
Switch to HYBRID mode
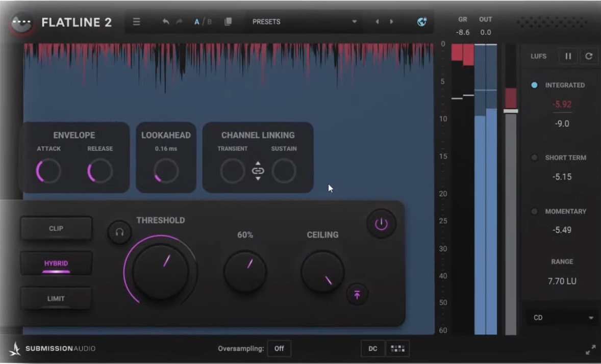coord(56,264)
